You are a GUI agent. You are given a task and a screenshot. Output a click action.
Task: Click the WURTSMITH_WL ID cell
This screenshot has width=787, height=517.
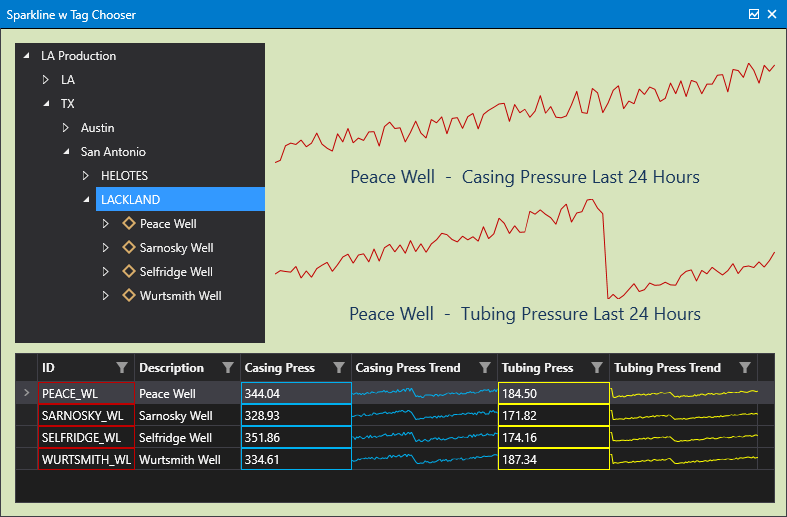pyautogui.click(x=86, y=459)
